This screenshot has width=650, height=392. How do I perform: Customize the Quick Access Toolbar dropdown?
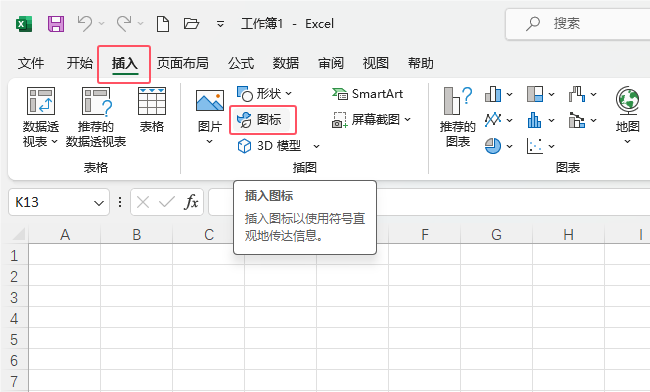tap(221, 24)
